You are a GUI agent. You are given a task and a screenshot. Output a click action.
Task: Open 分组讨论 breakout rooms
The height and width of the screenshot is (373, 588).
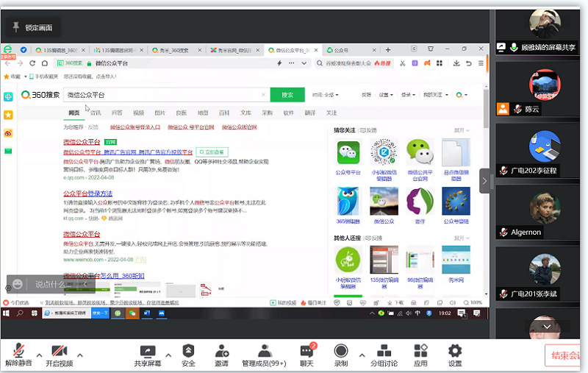pos(384,355)
